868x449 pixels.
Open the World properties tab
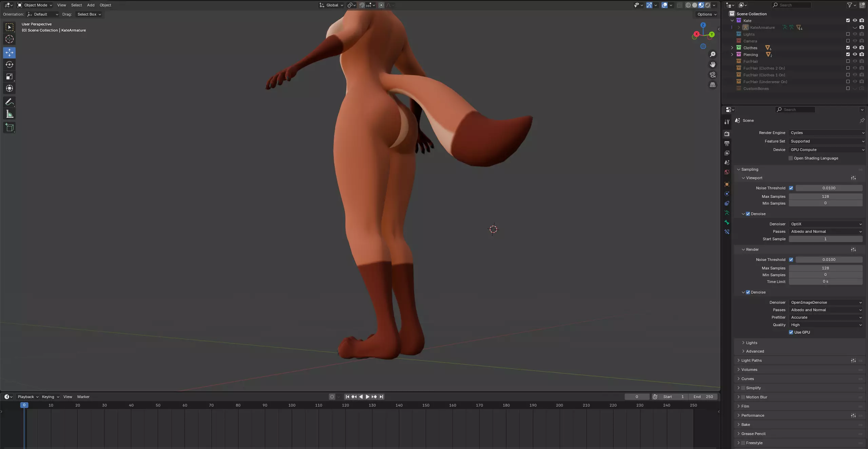[x=727, y=172]
